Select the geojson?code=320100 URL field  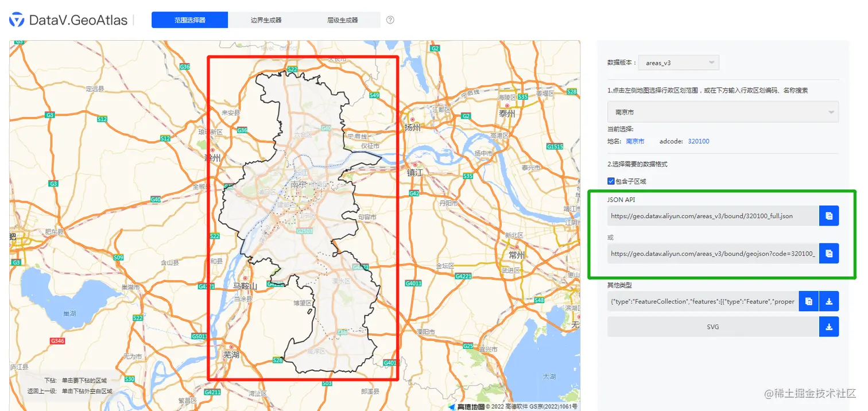(713, 253)
